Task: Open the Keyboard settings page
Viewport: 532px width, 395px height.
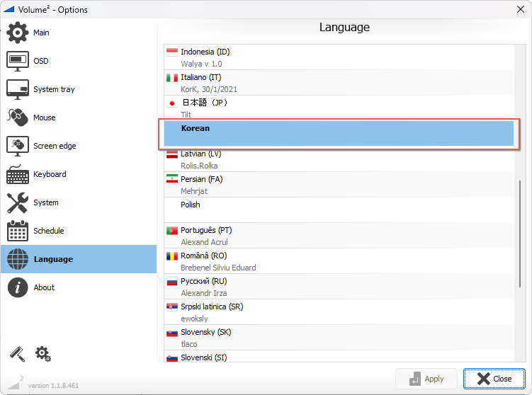Action: point(79,174)
